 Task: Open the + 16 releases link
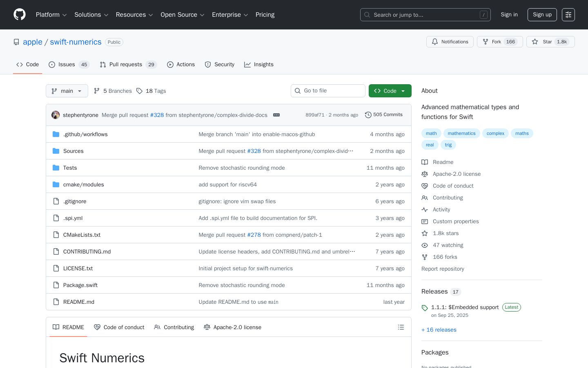pyautogui.click(x=439, y=330)
